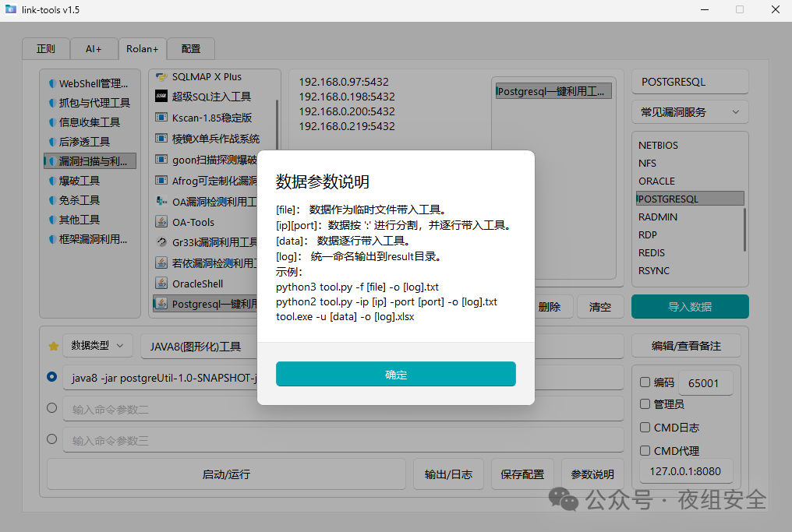Click the OracleShell Java icon
Viewport: 792px width, 532px height.
tap(161, 284)
